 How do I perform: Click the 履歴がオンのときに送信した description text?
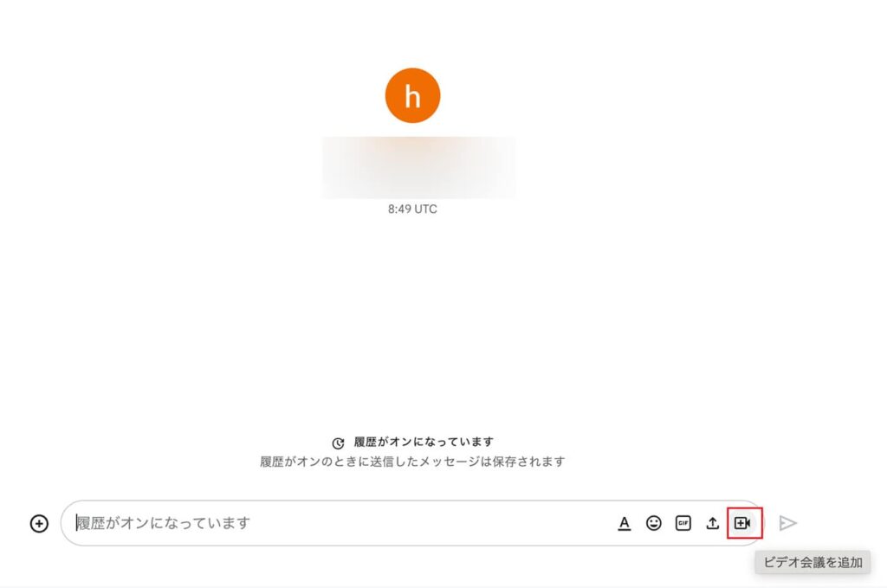click(412, 462)
